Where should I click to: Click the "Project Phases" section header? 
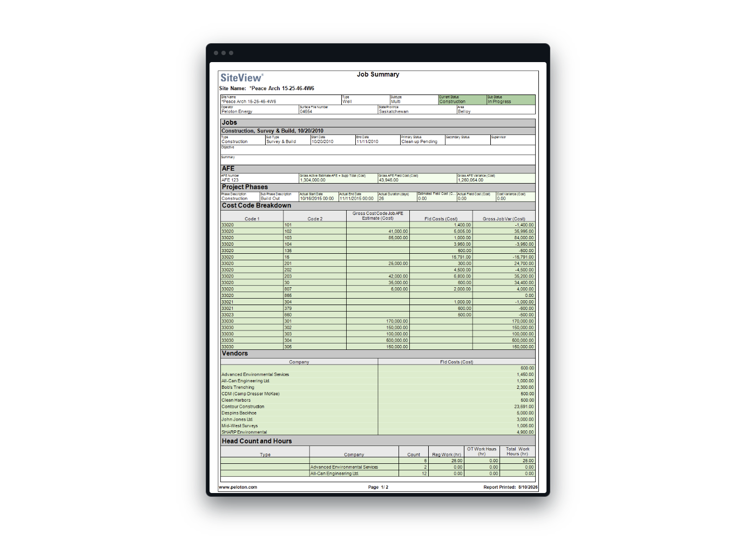pos(378,187)
